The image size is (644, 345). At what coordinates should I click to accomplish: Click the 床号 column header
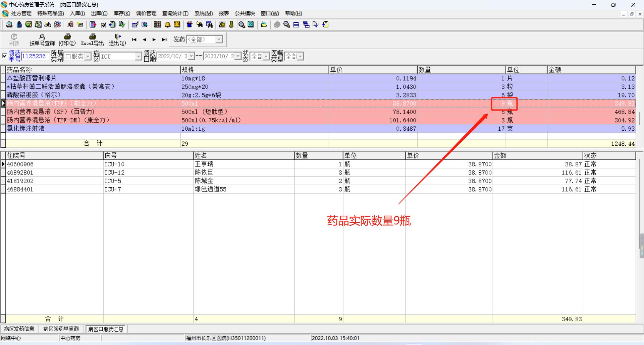point(148,155)
